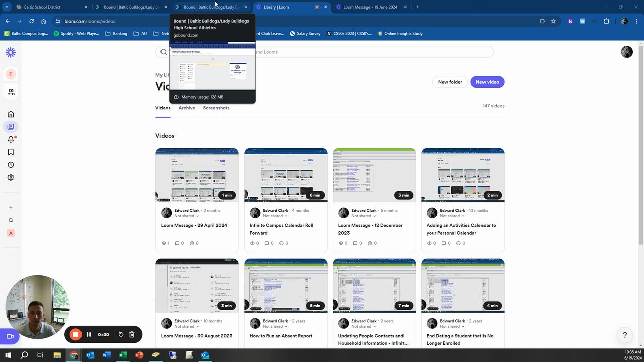Select the Videos tab
644x362 pixels.
click(x=163, y=108)
